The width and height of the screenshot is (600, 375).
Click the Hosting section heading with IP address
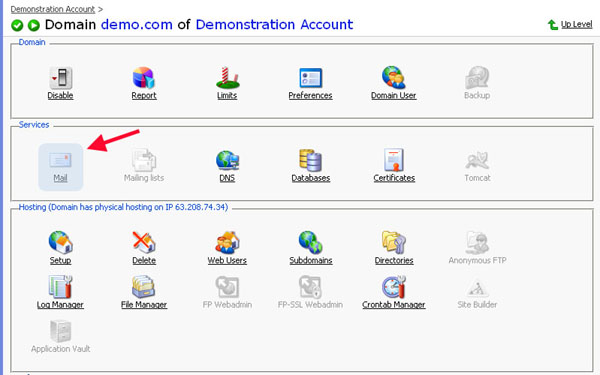coord(123,207)
